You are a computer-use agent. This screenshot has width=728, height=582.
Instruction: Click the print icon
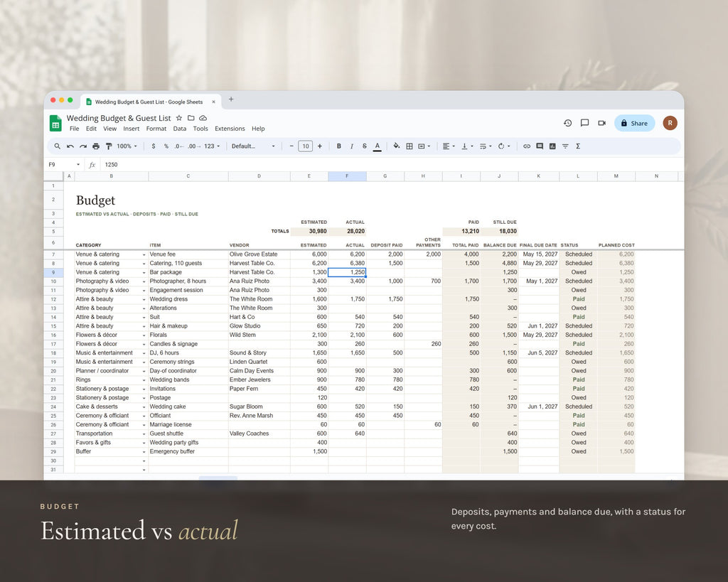[96, 146]
